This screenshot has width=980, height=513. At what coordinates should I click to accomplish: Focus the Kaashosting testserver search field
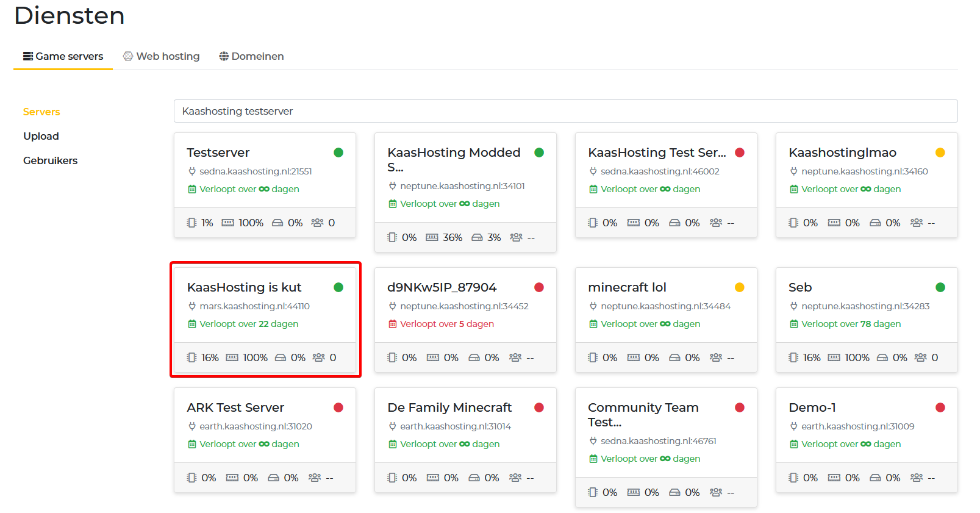(x=565, y=111)
